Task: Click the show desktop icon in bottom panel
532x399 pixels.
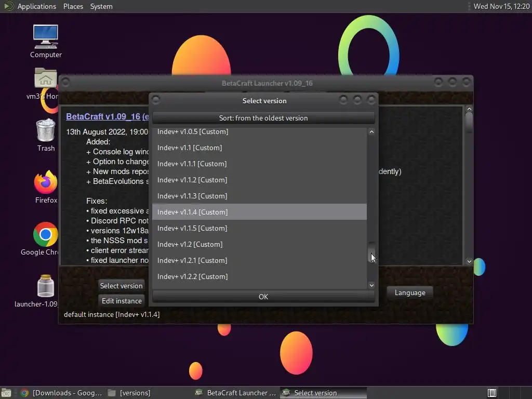Action: click(x=6, y=393)
